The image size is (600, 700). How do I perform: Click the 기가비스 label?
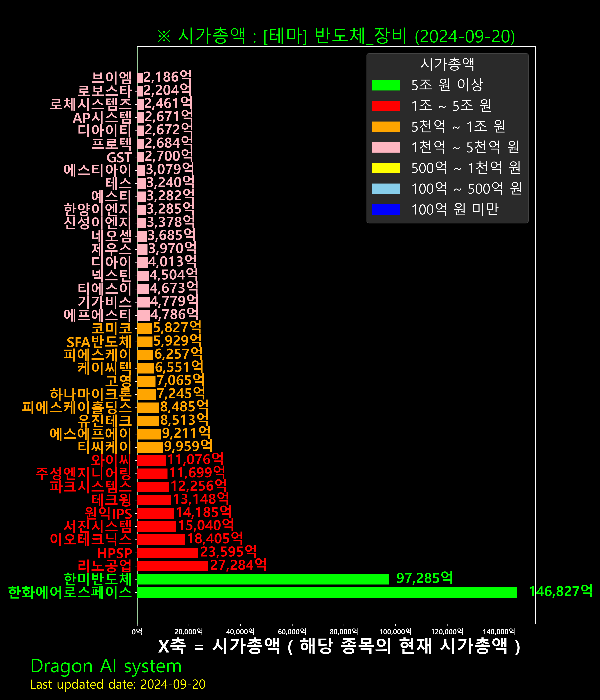coord(104,302)
